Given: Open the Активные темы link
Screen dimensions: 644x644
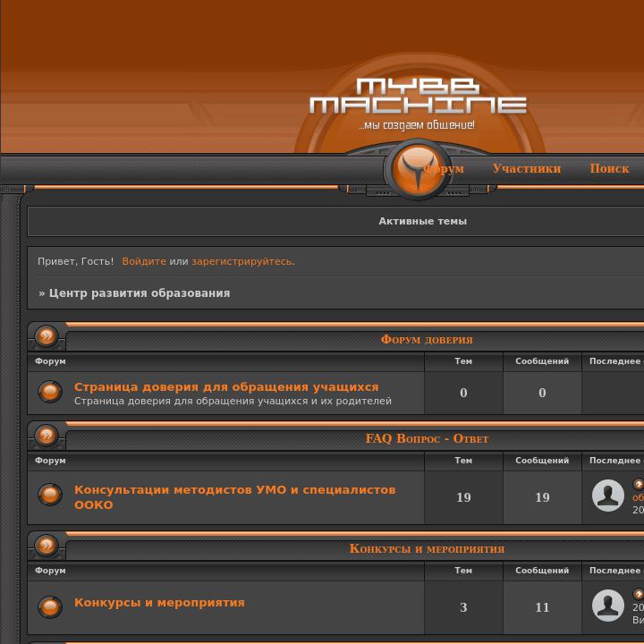Looking at the screenshot, I should pyautogui.click(x=422, y=221).
